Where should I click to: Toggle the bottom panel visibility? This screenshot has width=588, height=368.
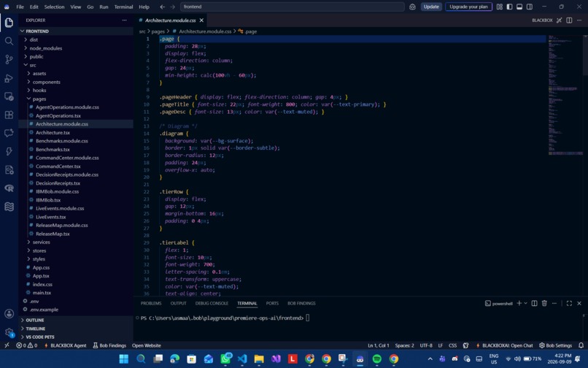coord(519,7)
